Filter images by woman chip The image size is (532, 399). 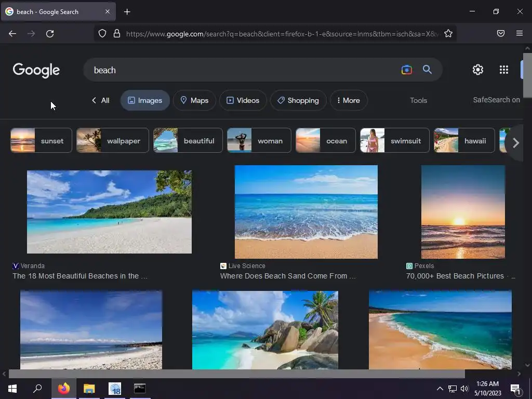pyautogui.click(x=259, y=140)
